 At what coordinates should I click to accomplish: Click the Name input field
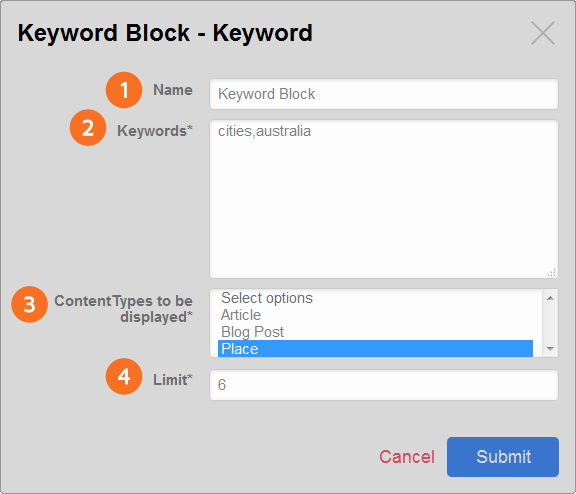(384, 94)
